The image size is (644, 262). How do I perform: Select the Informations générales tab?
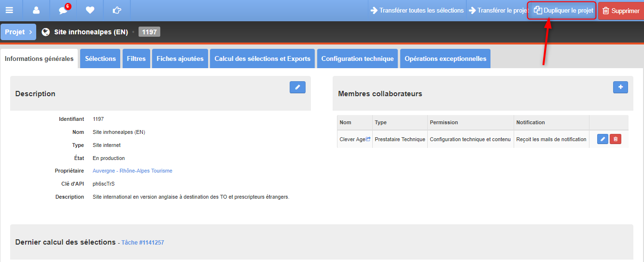pyautogui.click(x=39, y=58)
